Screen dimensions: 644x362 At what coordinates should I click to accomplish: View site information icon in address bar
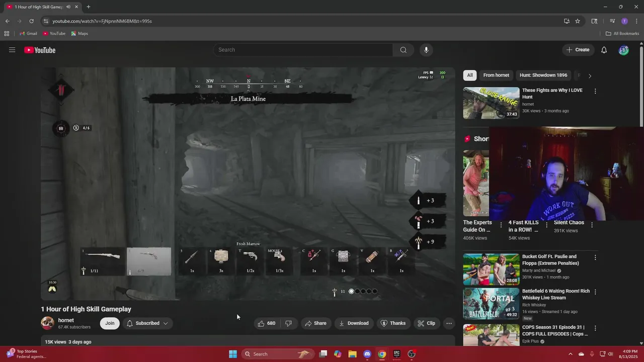click(46, 21)
